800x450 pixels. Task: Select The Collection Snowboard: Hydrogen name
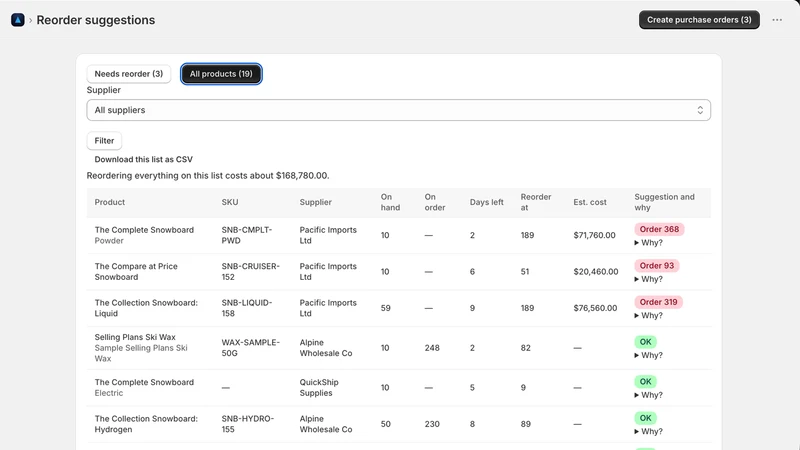point(146,424)
